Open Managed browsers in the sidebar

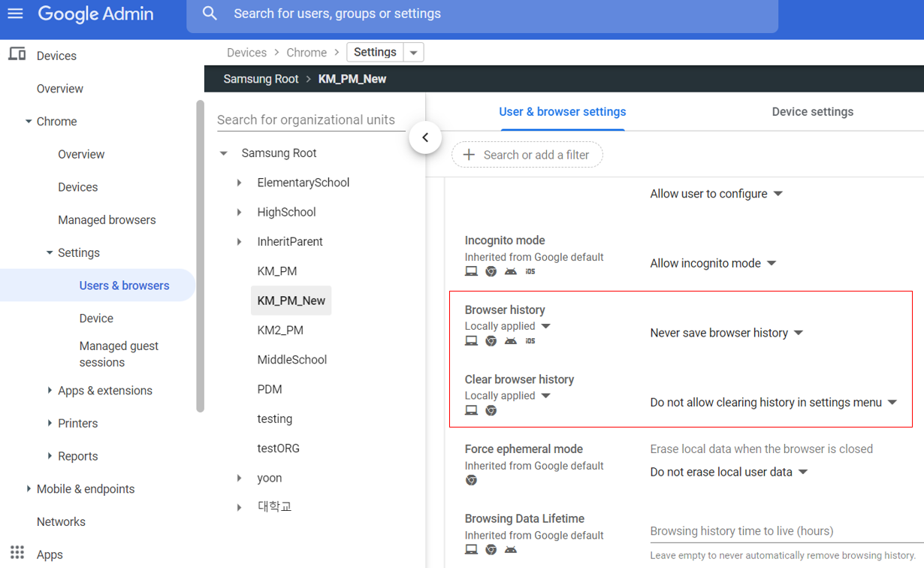click(107, 220)
